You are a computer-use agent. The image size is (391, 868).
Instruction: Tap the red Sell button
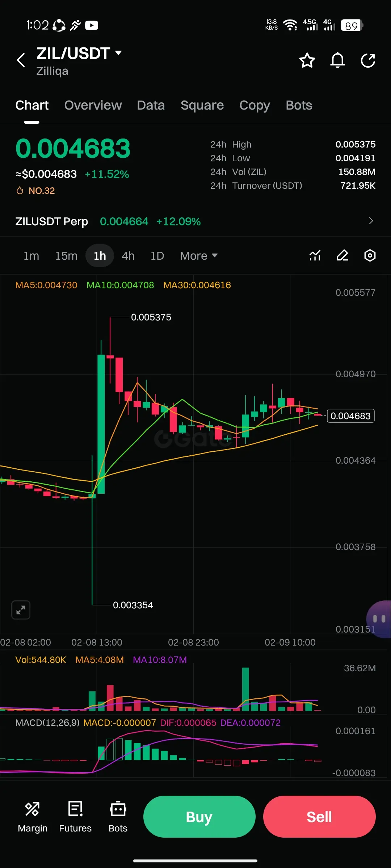(319, 817)
